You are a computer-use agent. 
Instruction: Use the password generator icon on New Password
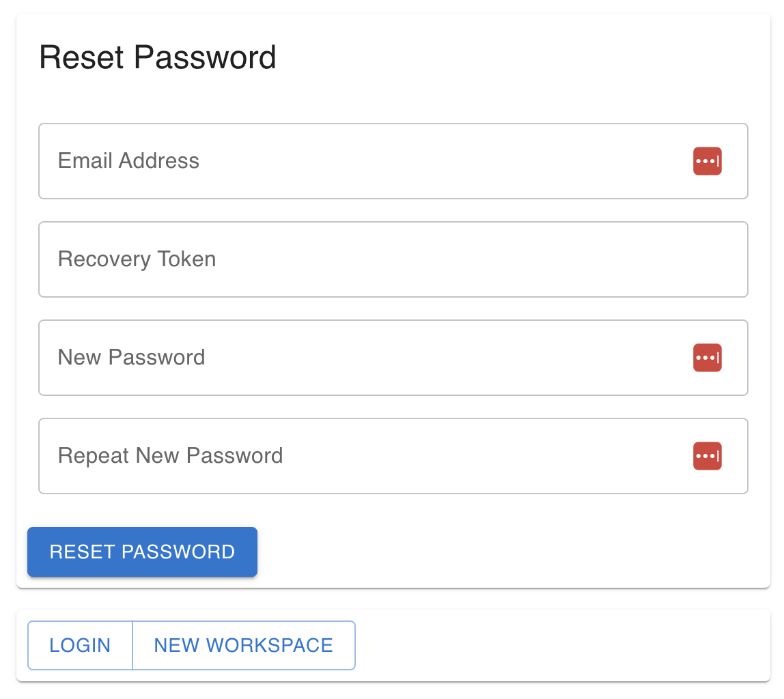click(708, 358)
